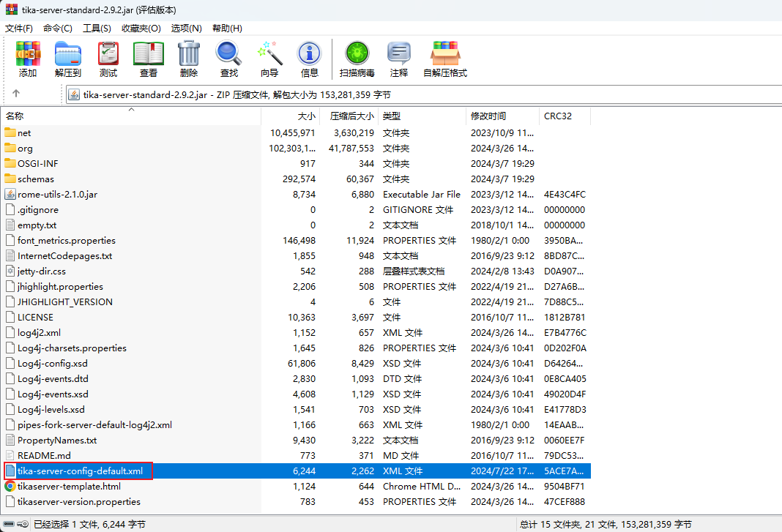Image resolution: width=782 pixels, height=532 pixels.
Task: Select the JHIGHLIGHT_VERSION file
Action: (65, 302)
